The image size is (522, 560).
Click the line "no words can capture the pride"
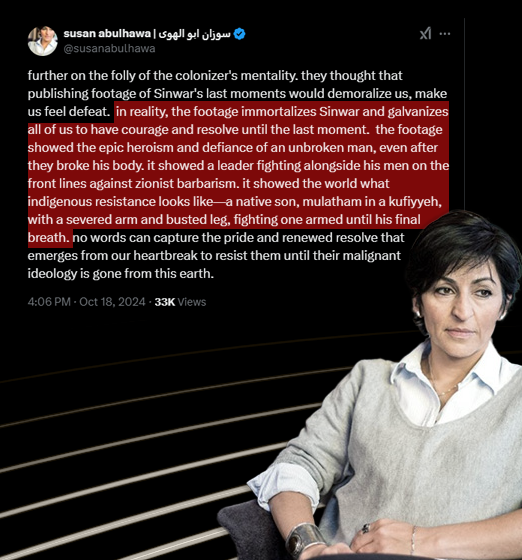pyautogui.click(x=239, y=238)
